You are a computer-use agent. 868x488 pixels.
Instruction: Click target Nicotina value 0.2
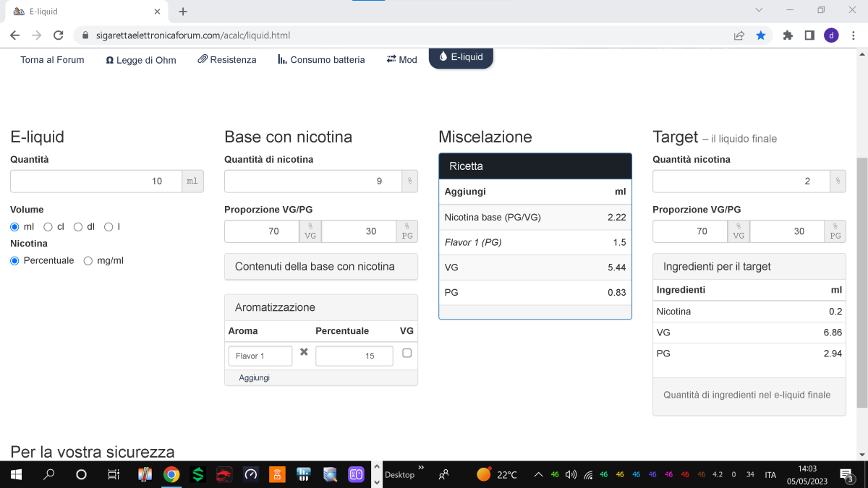tap(835, 312)
